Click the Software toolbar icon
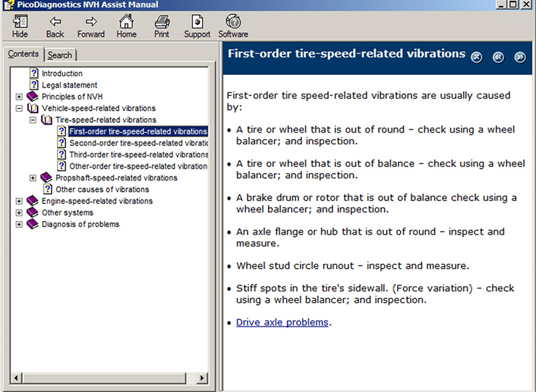 [x=233, y=26]
